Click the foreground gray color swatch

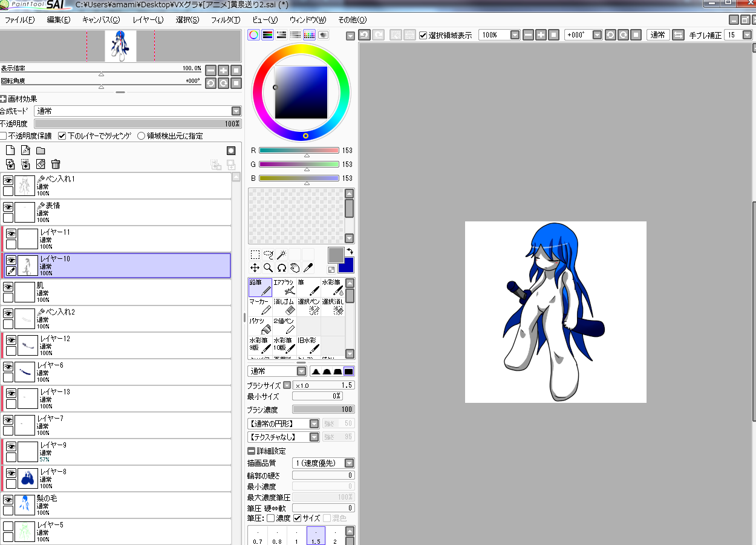point(336,255)
